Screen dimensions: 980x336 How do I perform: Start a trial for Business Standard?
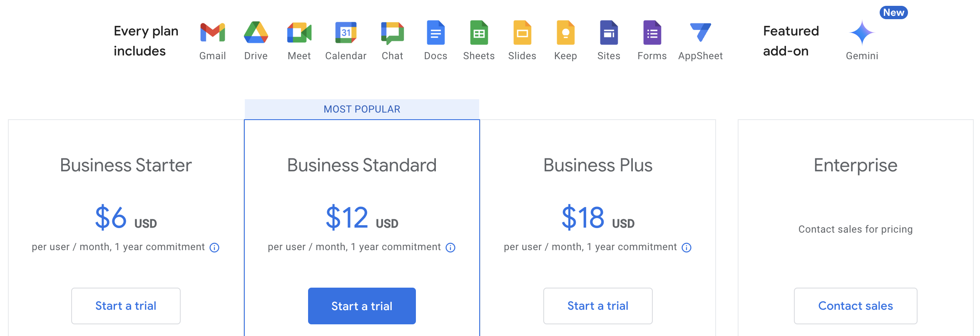coord(361,306)
